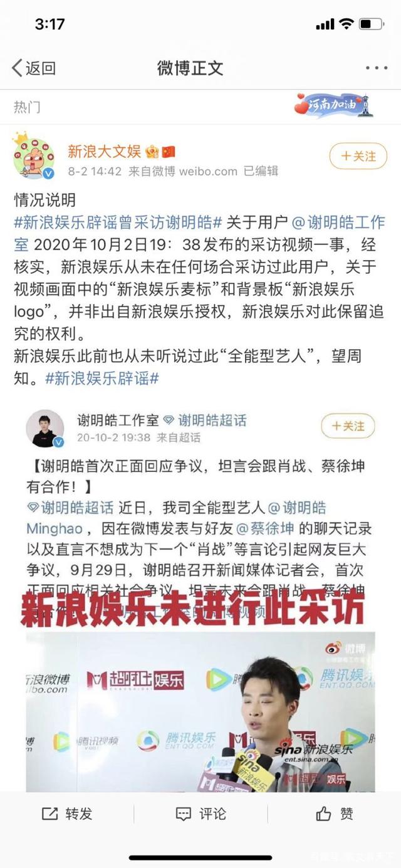The image size is (401, 868).
Task: Tap the 谢明皓工作室 account name
Action: point(118,420)
